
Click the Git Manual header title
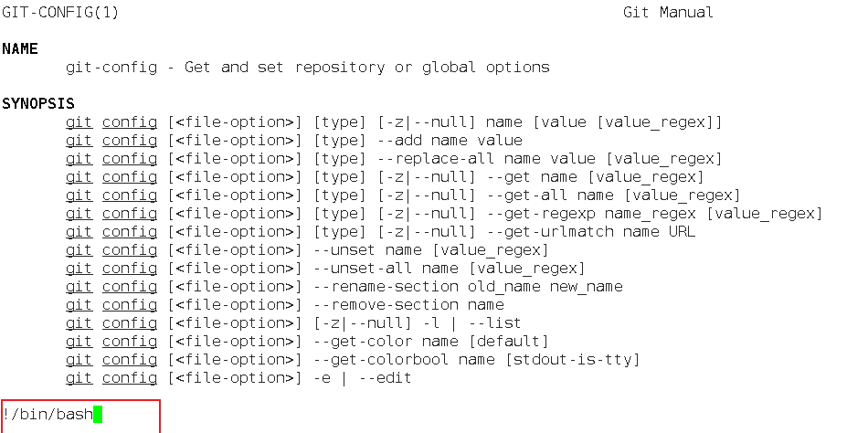(x=668, y=12)
